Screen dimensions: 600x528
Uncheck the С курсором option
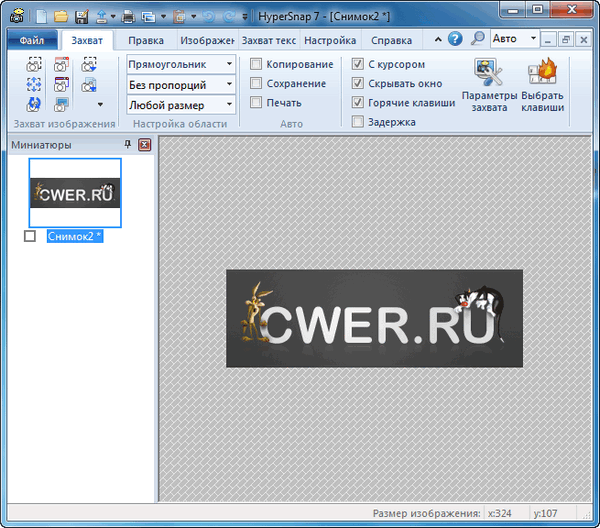[x=359, y=65]
